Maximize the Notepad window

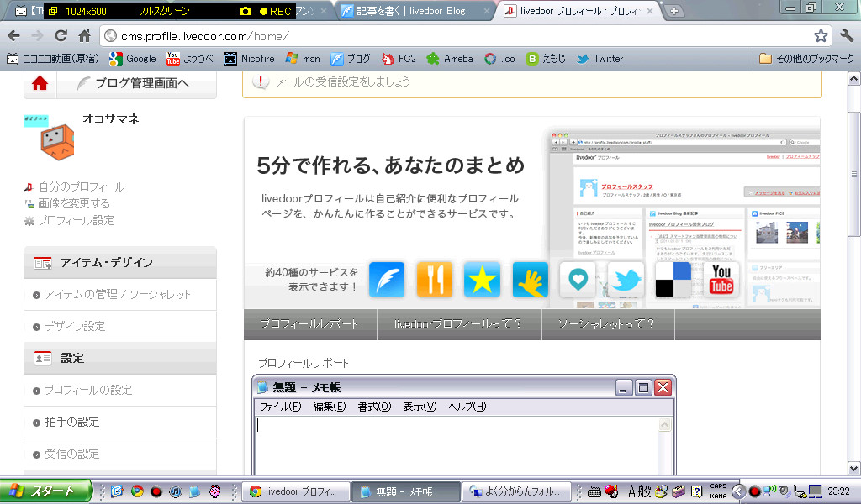(643, 388)
